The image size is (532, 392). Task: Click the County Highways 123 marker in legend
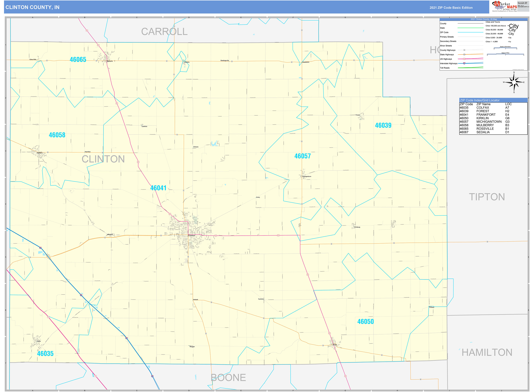coord(464,50)
